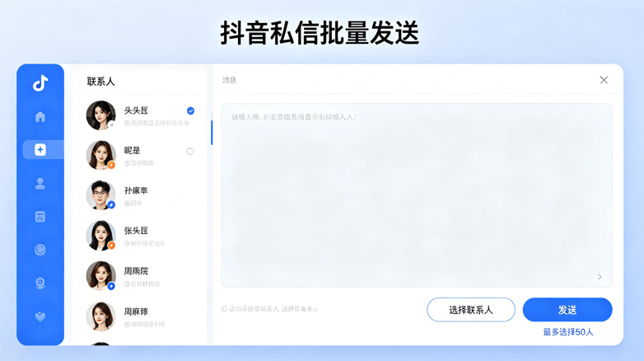Click the 消息 message tab label
The image size is (644, 361).
[229, 80]
